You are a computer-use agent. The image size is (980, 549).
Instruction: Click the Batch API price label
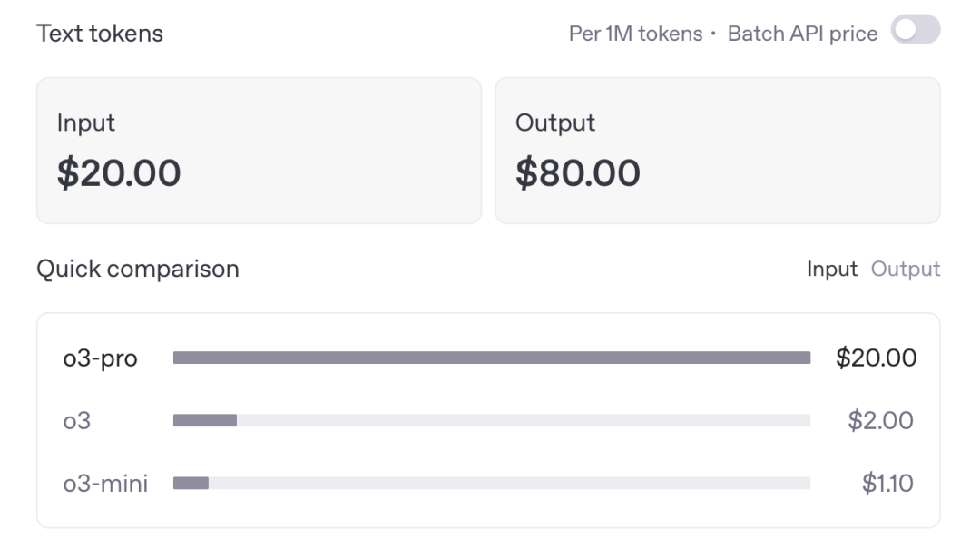coord(802,34)
